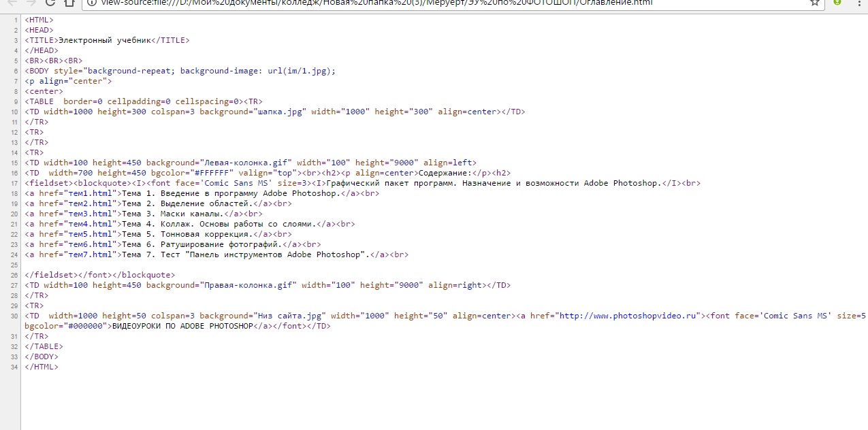Click the <HEAD> tag on line 2
The height and width of the screenshot is (430, 868).
click(x=39, y=30)
